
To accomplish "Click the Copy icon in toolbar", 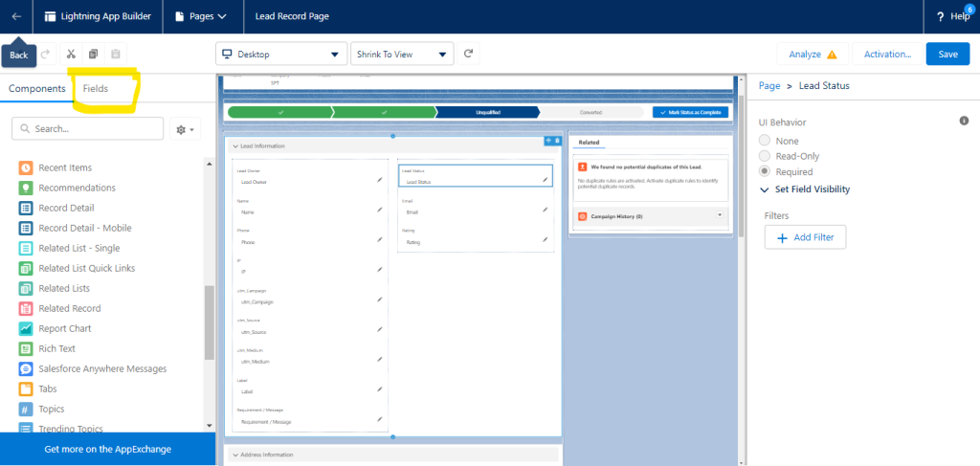I will [93, 55].
